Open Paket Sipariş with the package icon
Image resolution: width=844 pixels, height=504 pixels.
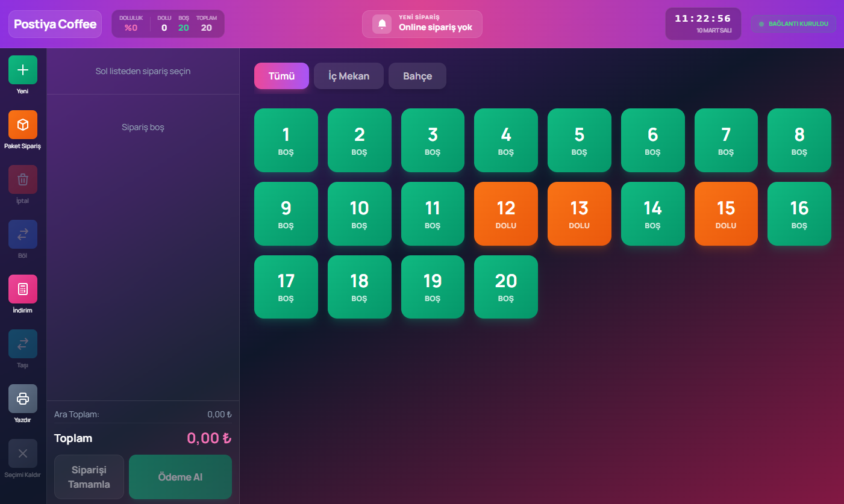[x=22, y=125]
